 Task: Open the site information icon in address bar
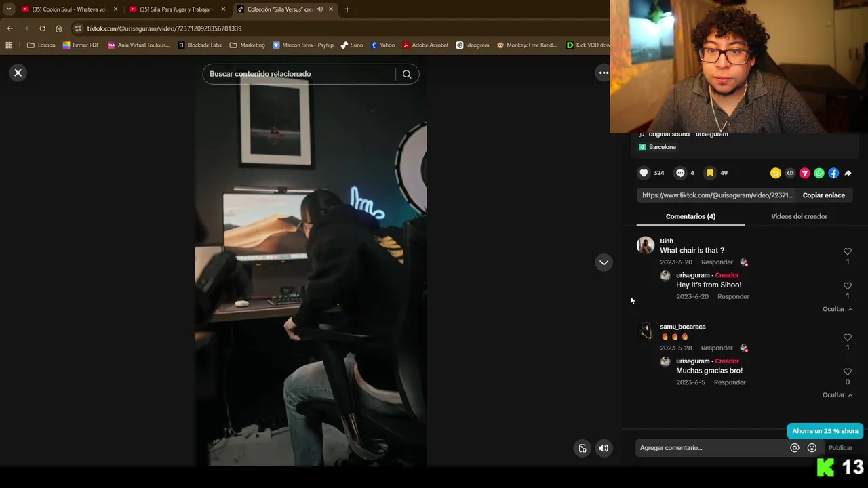(78, 28)
